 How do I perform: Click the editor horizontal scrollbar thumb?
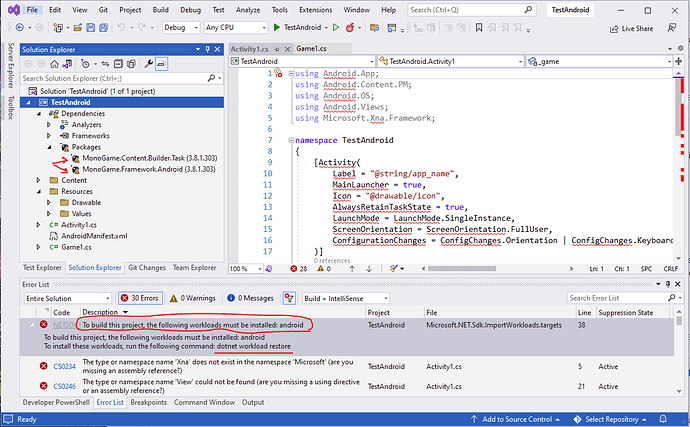coord(462,269)
